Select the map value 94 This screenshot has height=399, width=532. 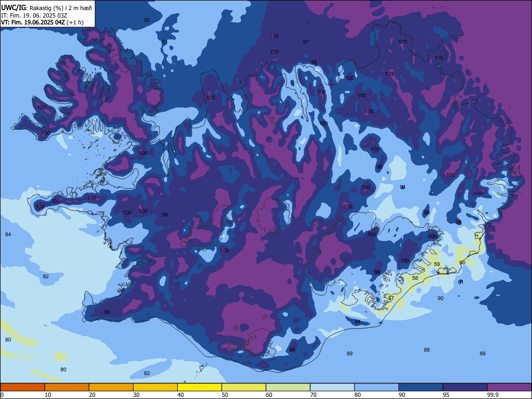(x=358, y=322)
